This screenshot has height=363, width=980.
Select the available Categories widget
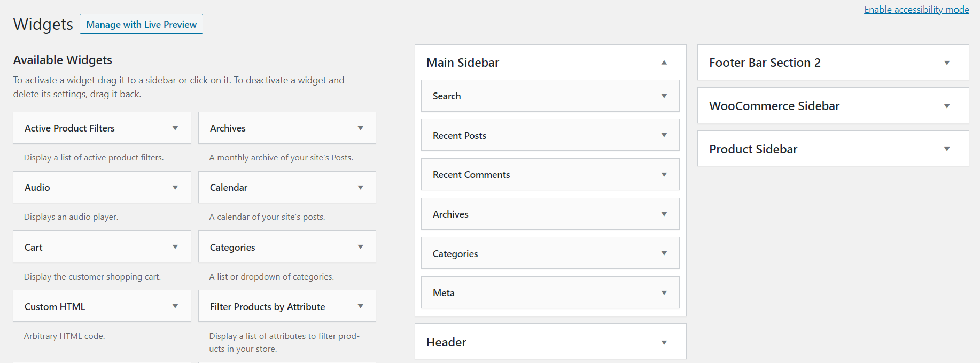tap(233, 248)
